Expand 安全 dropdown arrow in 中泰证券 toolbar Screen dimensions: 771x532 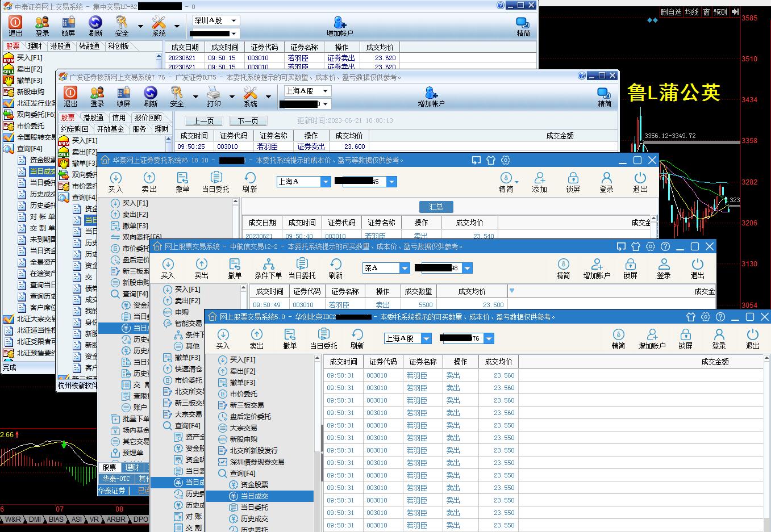coord(140,26)
